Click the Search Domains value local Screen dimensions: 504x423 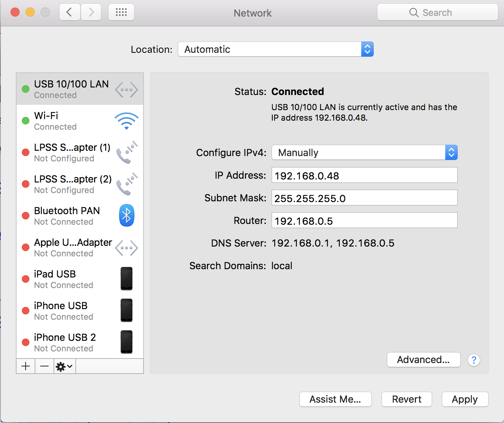tap(282, 266)
